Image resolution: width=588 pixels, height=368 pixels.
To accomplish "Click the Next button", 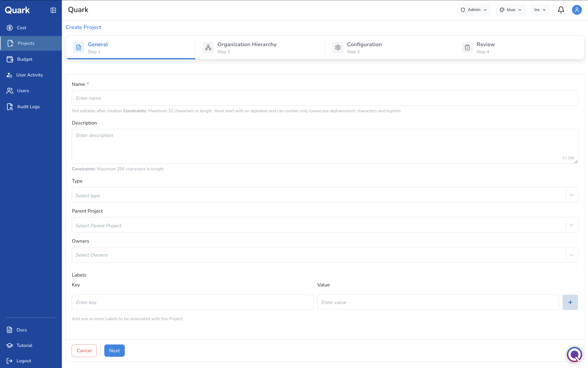I will tap(115, 351).
